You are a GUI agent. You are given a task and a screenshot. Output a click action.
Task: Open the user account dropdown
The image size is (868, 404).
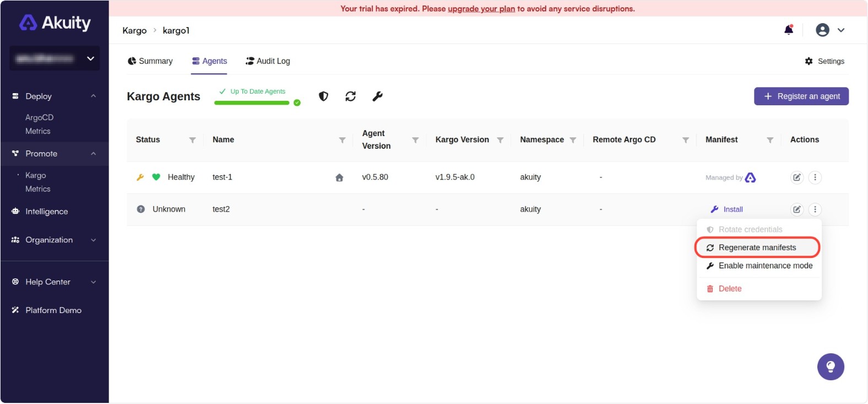(x=830, y=30)
